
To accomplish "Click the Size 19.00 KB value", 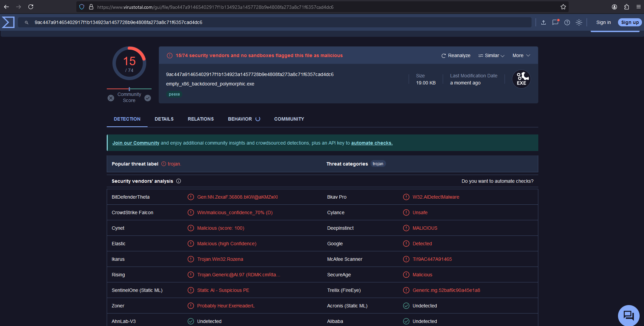I will [x=426, y=83].
